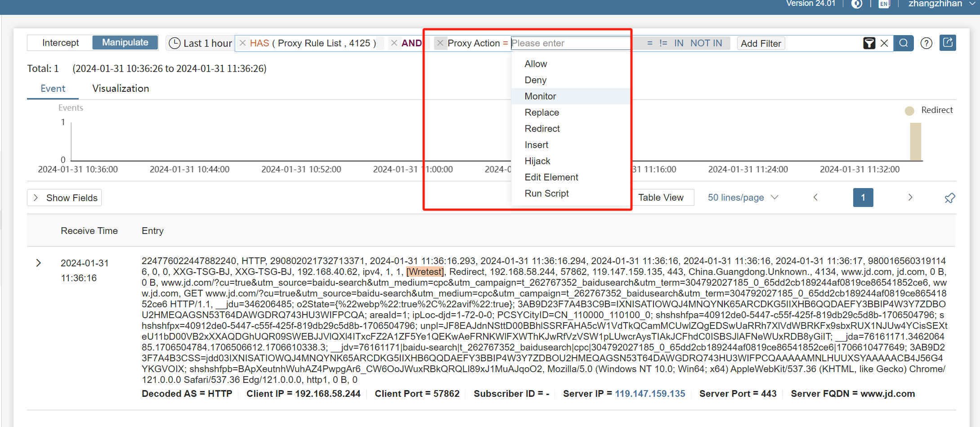The width and height of the screenshot is (980, 427).
Task: Click the export share icon
Action: tap(948, 43)
